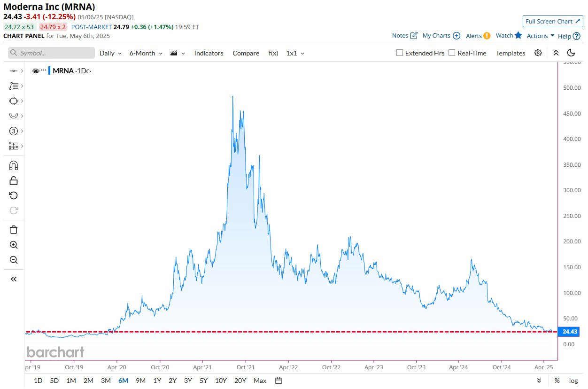Toggle log scale mode

[x=573, y=381]
